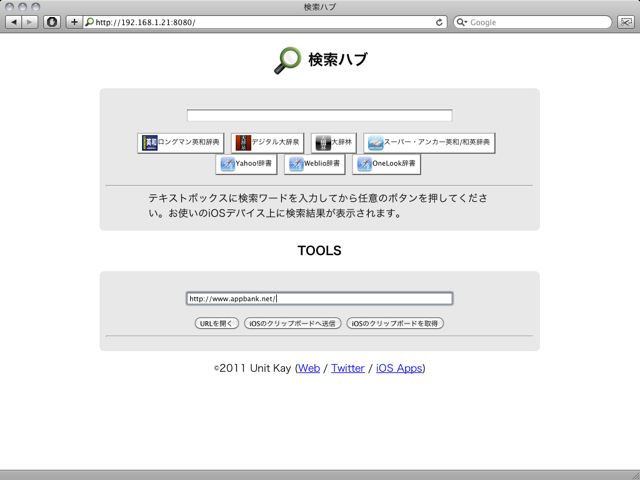Viewport: 640px width, 480px height.
Task: Click the round extension button beside the navigation arrows
Action: pos(52,22)
